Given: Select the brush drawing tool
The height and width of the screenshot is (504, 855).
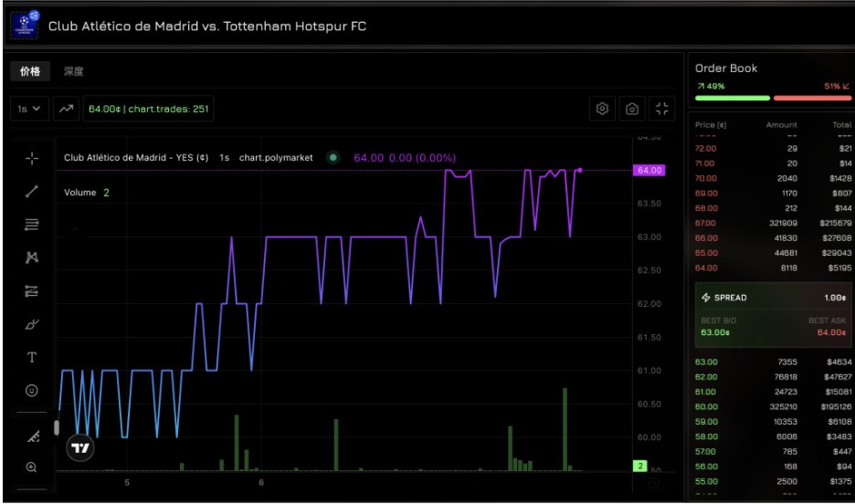Looking at the screenshot, I should (x=32, y=324).
